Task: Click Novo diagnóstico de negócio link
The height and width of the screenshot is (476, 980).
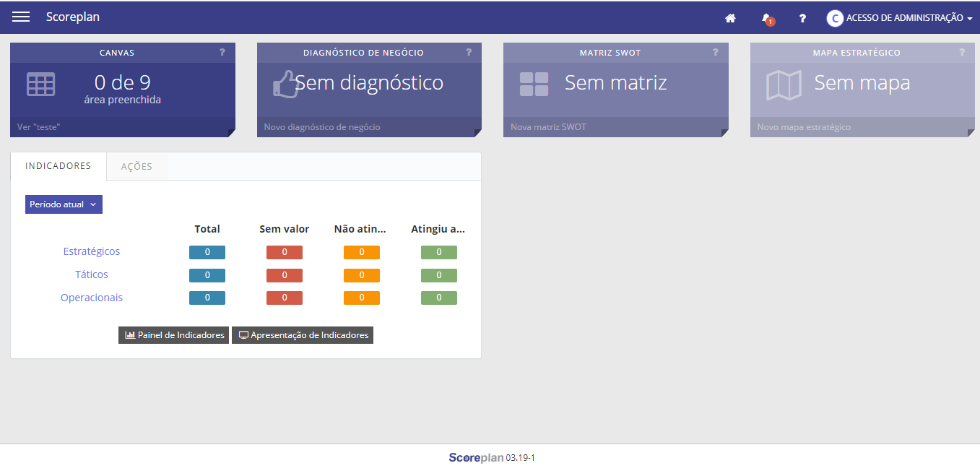Action: click(322, 127)
